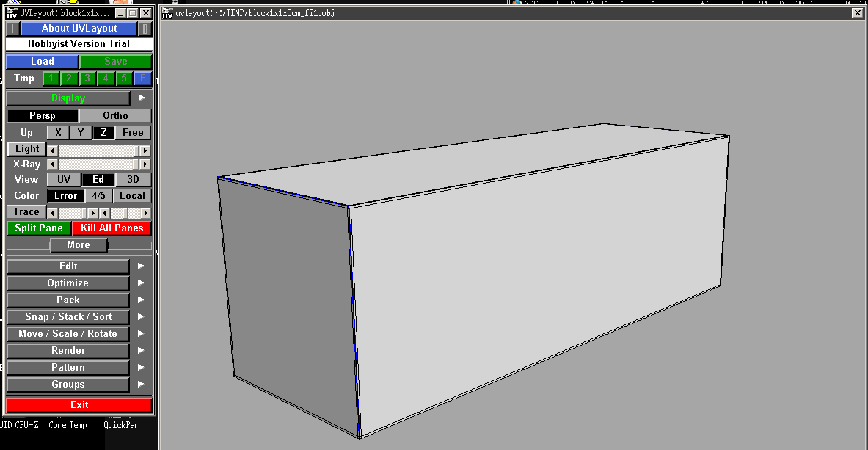Image resolution: width=868 pixels, height=450 pixels.
Task: Select Tmp slot 2
Action: coord(69,78)
